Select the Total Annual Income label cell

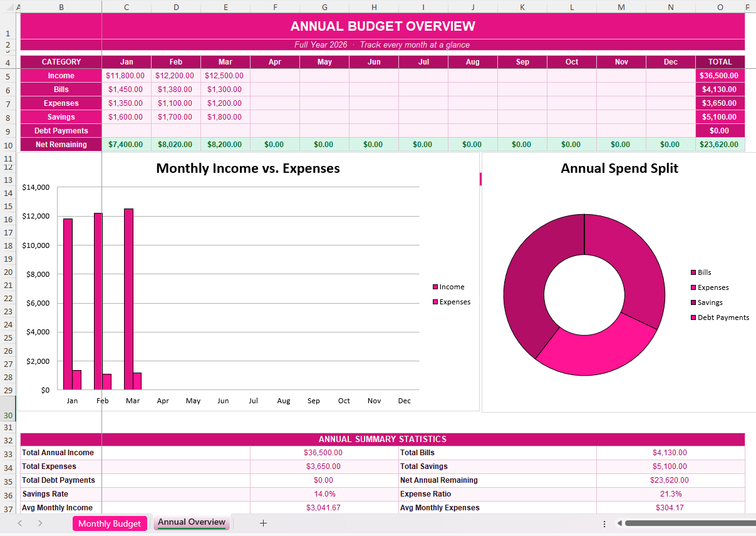pos(61,453)
